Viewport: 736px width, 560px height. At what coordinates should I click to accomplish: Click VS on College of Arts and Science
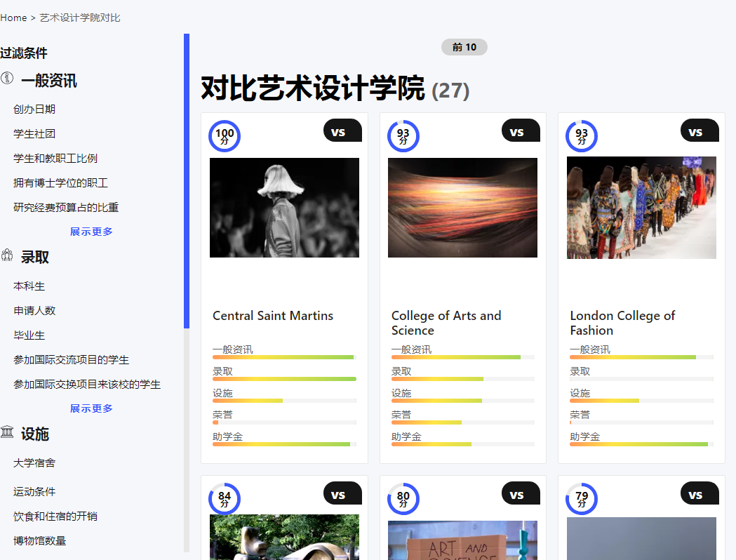[x=521, y=131]
